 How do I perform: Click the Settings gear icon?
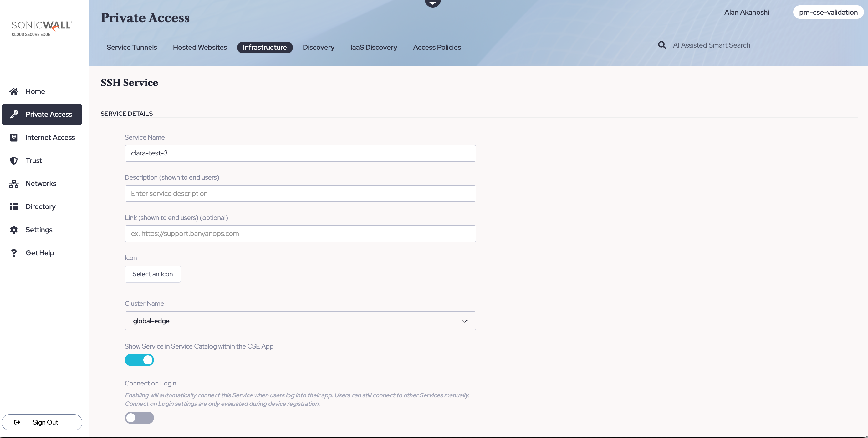pyautogui.click(x=14, y=230)
